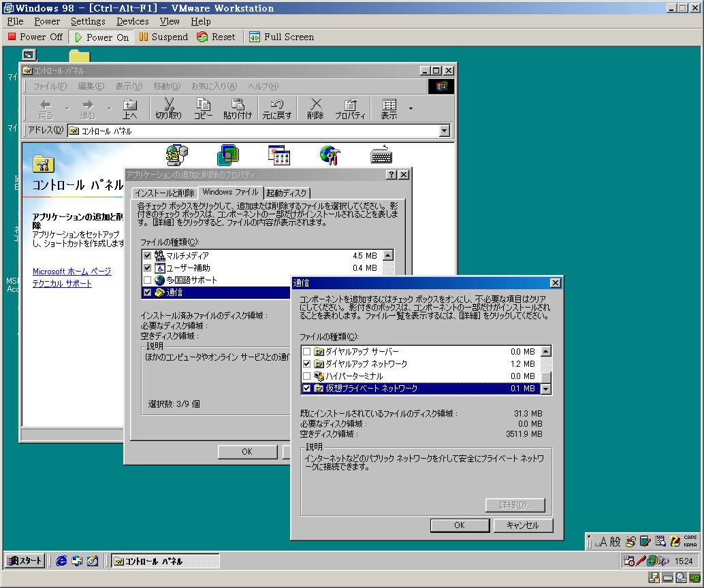
Task: Suspend the virtual machine
Action: tap(163, 37)
